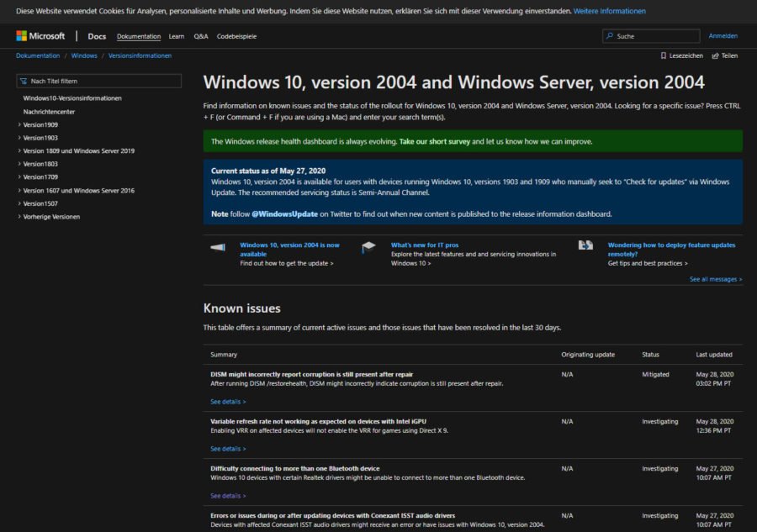Click the Nach Titel filtern input field

click(x=99, y=79)
